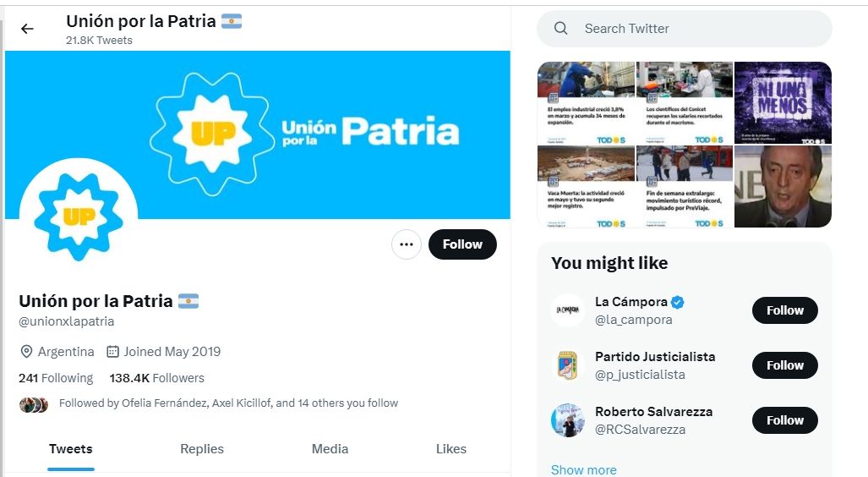Open the three-dot more options button

(x=407, y=244)
